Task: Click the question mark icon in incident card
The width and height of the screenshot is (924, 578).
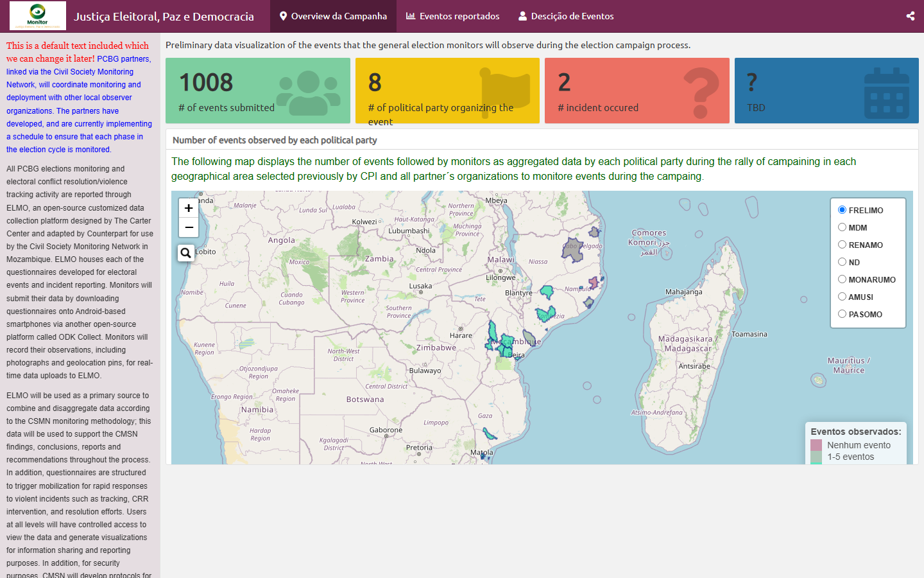Action: (x=701, y=93)
